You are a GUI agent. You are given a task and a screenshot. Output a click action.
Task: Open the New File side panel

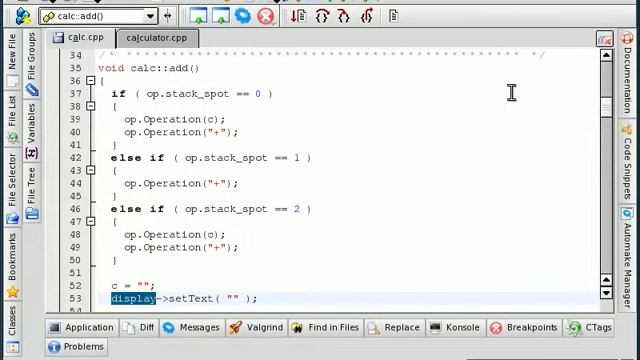coord(12,59)
